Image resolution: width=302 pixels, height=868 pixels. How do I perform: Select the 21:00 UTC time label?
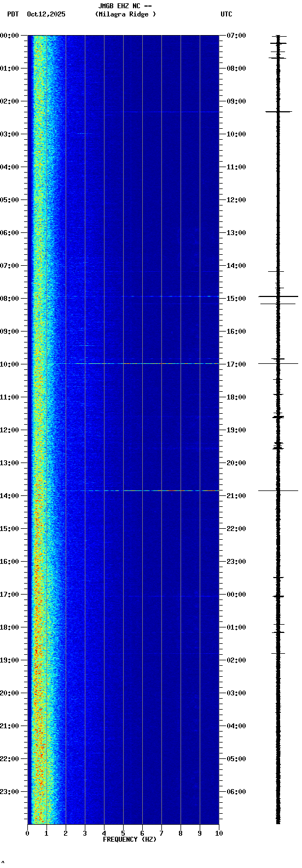click(x=236, y=496)
